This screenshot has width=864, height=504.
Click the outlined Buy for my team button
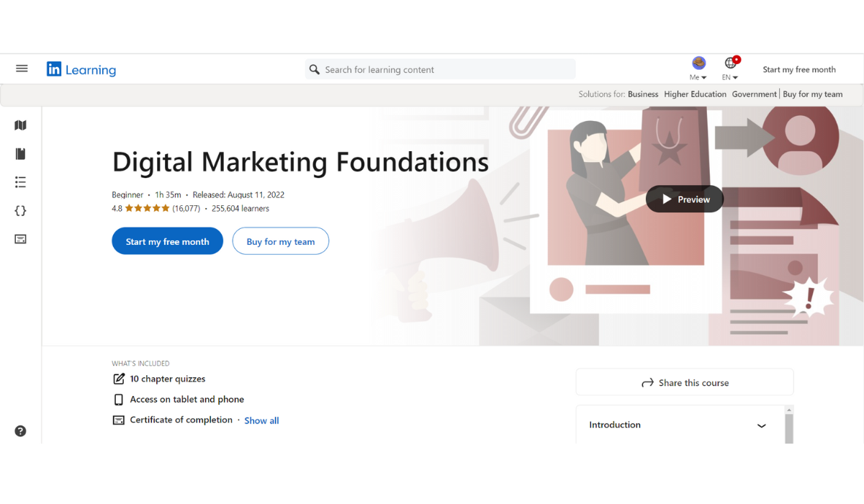[x=281, y=242]
